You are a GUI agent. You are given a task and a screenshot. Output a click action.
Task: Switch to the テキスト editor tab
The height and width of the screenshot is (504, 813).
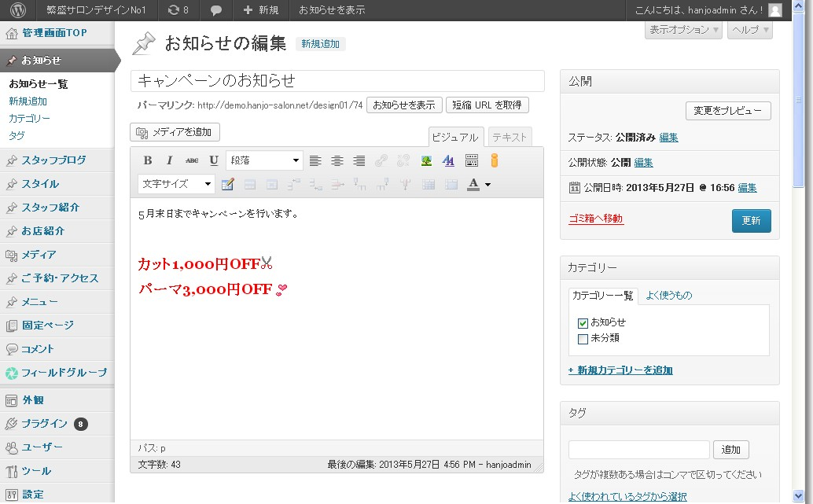(509, 136)
